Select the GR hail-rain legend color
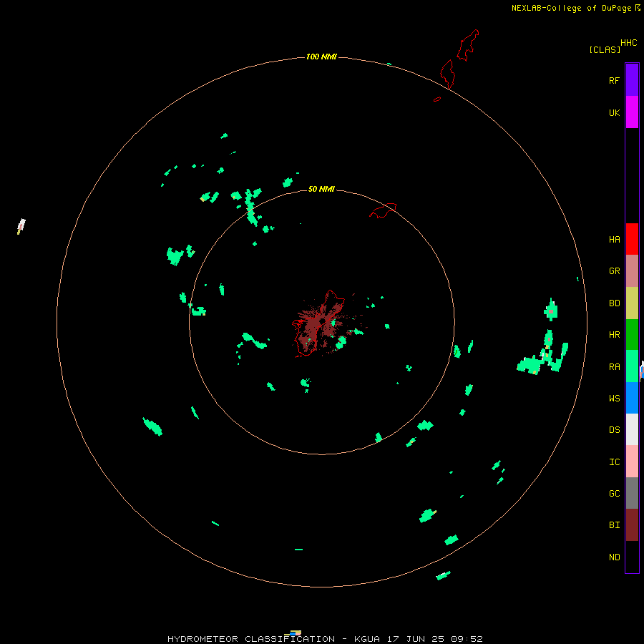644x644 pixels. [632, 271]
